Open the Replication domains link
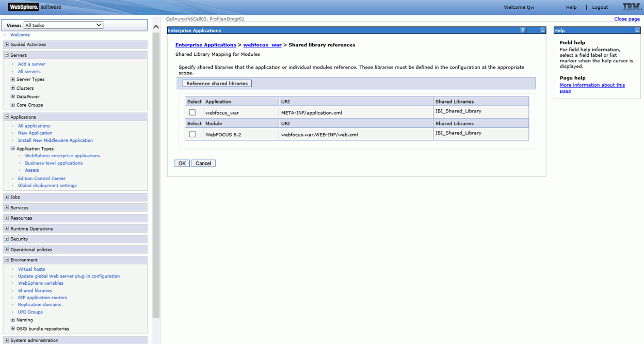Viewport: 644px width, 344px height. (x=40, y=305)
